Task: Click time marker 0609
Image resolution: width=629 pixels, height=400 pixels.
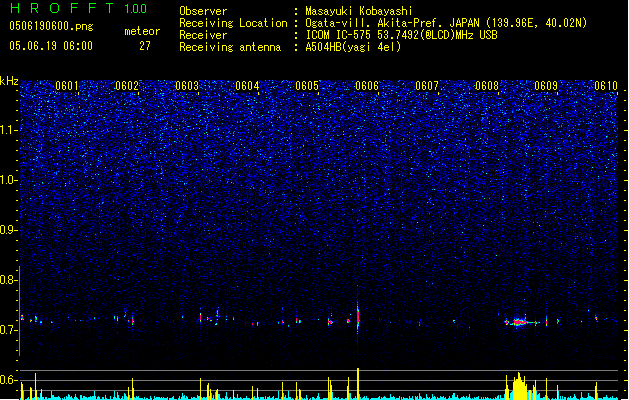Action: (x=546, y=86)
